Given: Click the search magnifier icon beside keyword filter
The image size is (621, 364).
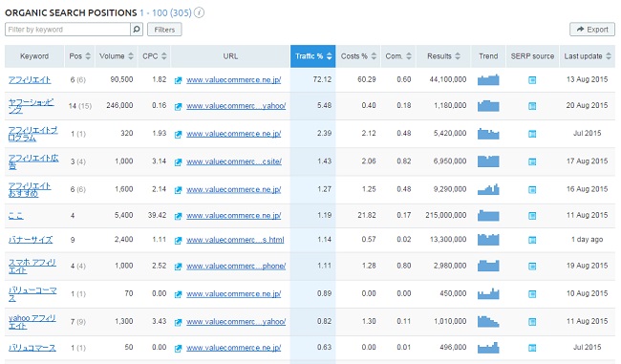Looking at the screenshot, I should (137, 30).
